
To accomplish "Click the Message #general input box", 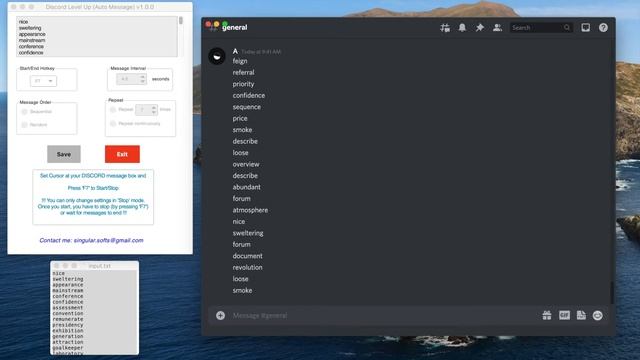I will click(384, 316).
